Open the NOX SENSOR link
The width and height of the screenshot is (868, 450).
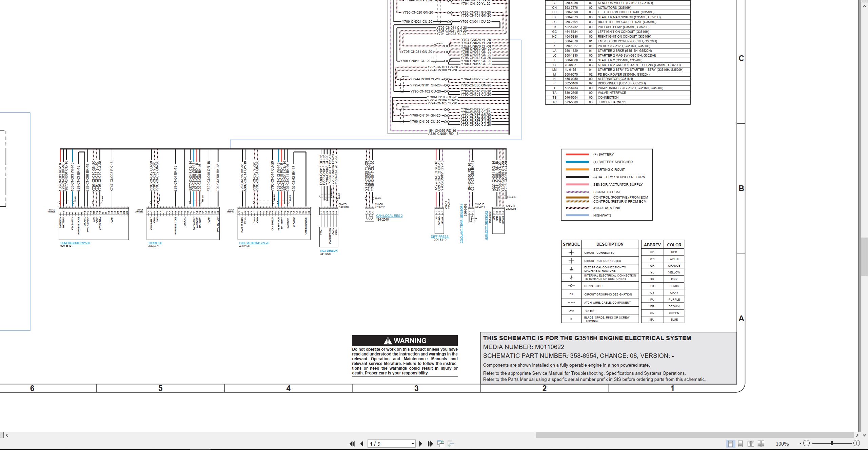point(329,251)
